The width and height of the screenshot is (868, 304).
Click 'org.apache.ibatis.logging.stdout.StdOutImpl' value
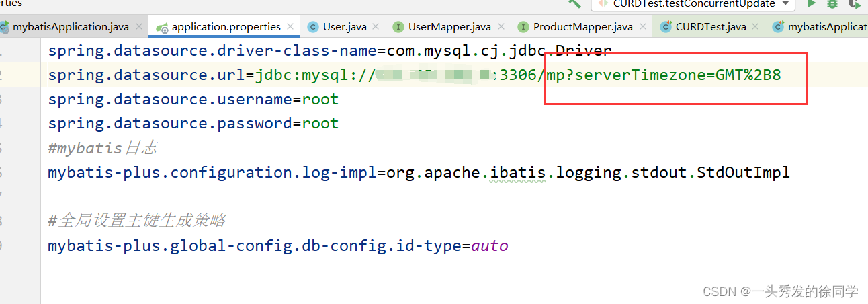point(588,172)
